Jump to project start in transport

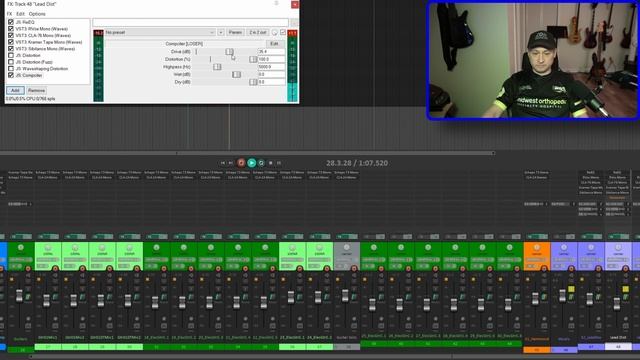tap(223, 163)
